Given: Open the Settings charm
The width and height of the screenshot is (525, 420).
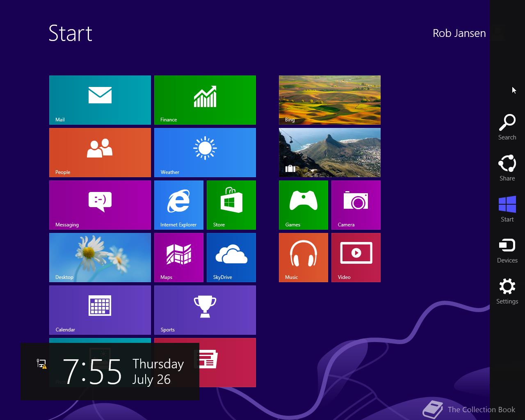Looking at the screenshot, I should 507,291.
